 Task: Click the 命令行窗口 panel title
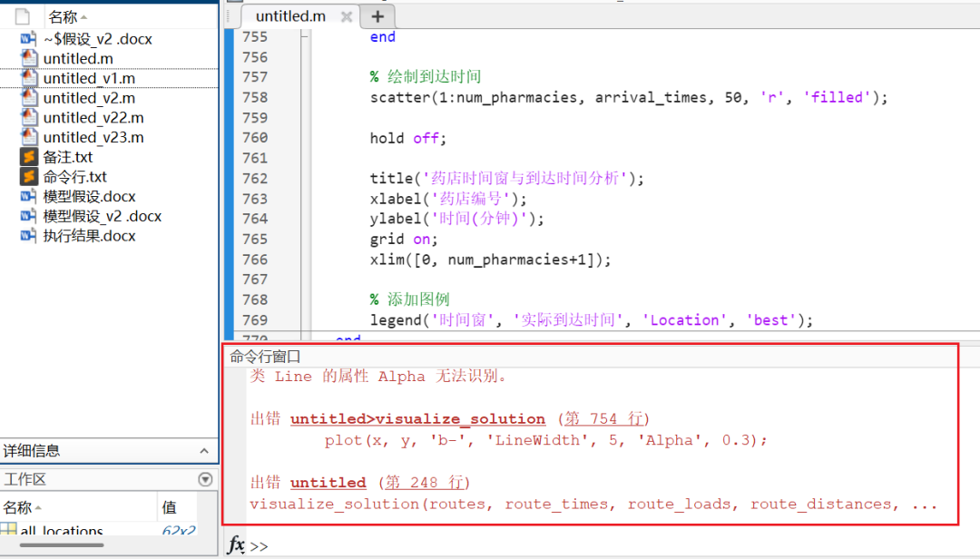point(265,357)
